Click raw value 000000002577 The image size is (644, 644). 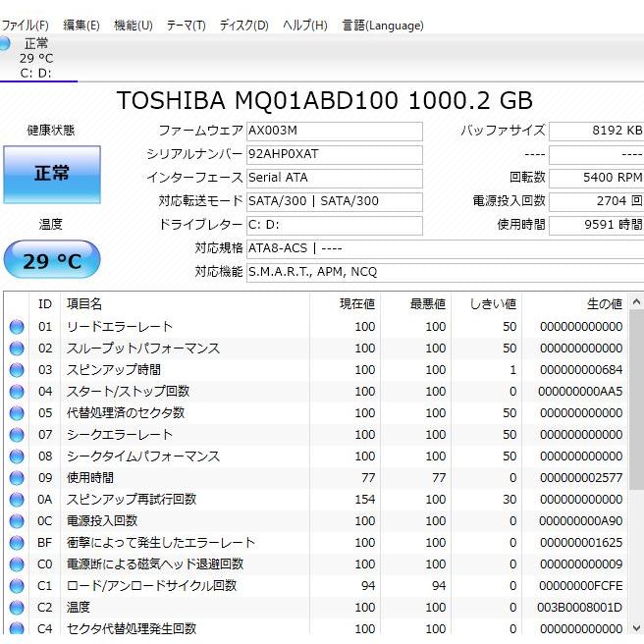click(581, 478)
